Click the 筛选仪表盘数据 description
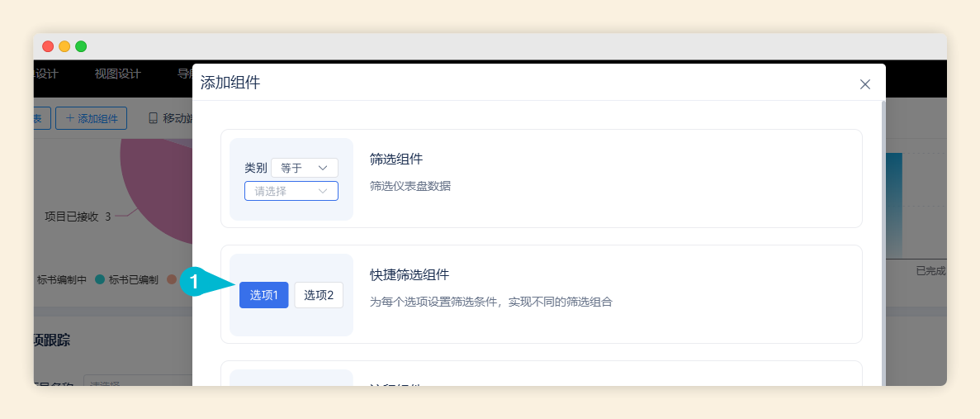980x419 pixels. [x=410, y=187]
